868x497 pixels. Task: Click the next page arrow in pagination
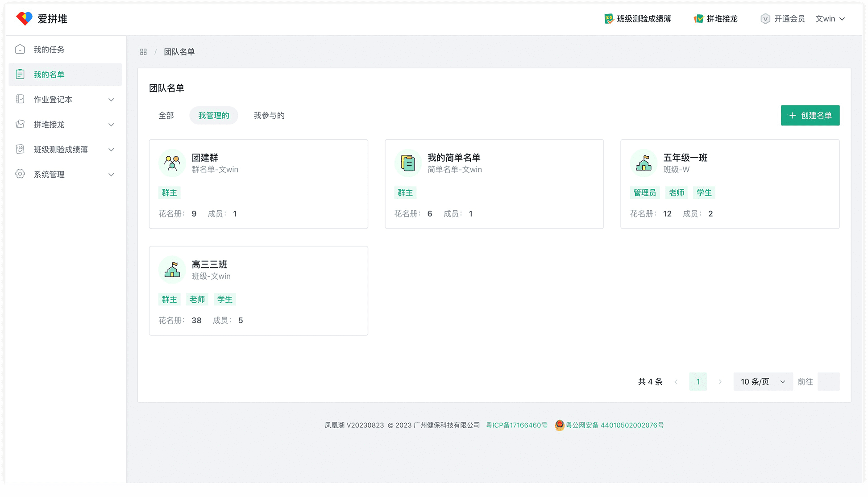point(720,382)
